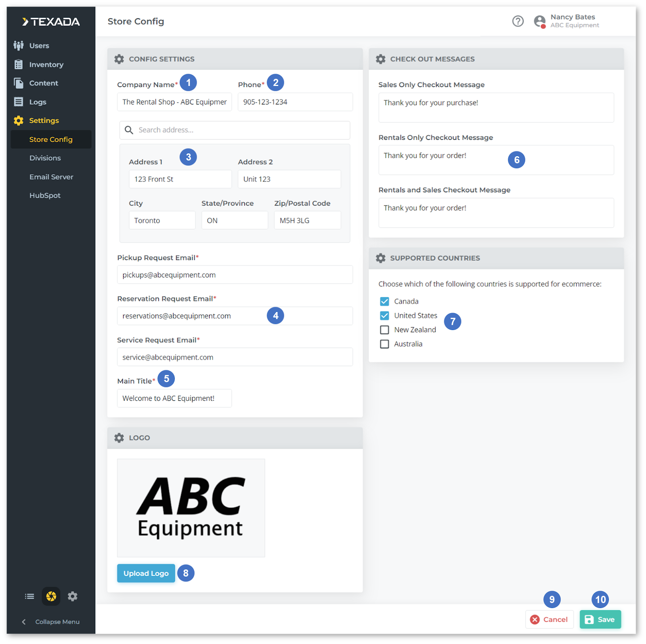
Task: Click the Phone input field
Action: click(x=295, y=102)
